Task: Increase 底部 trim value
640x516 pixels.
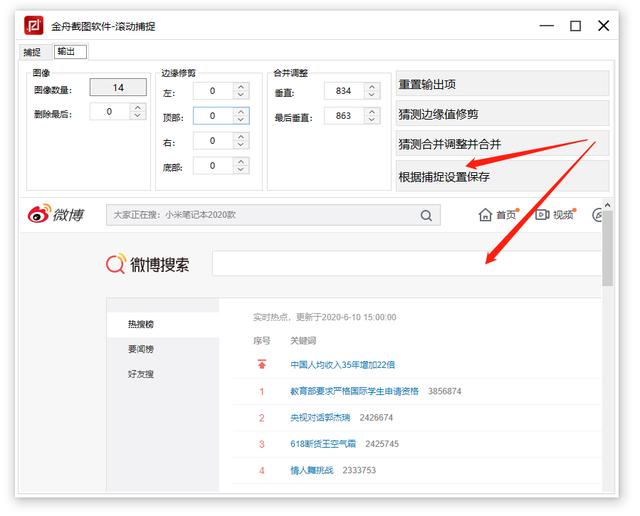Action: pyautogui.click(x=241, y=162)
